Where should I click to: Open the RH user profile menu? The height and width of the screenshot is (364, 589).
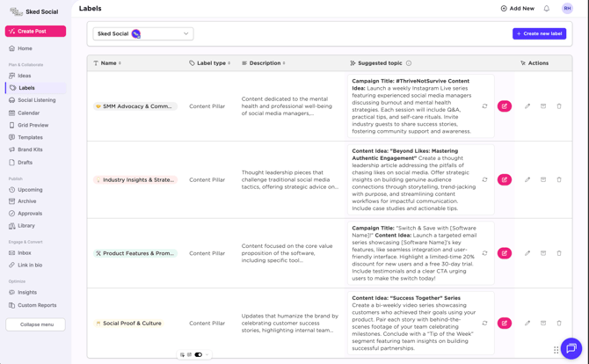click(567, 9)
